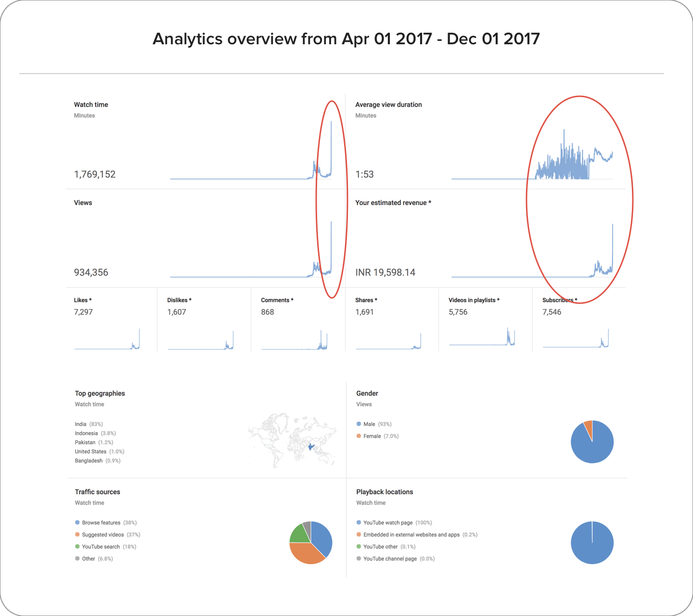This screenshot has width=693, height=616.
Task: Select YouTube search (18%) label
Action: coord(109,547)
